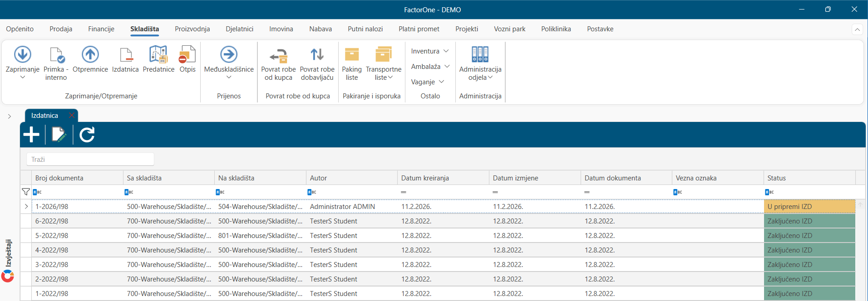The image size is (868, 301).
Task: Expand the Inventura dropdown
Action: [x=430, y=51]
